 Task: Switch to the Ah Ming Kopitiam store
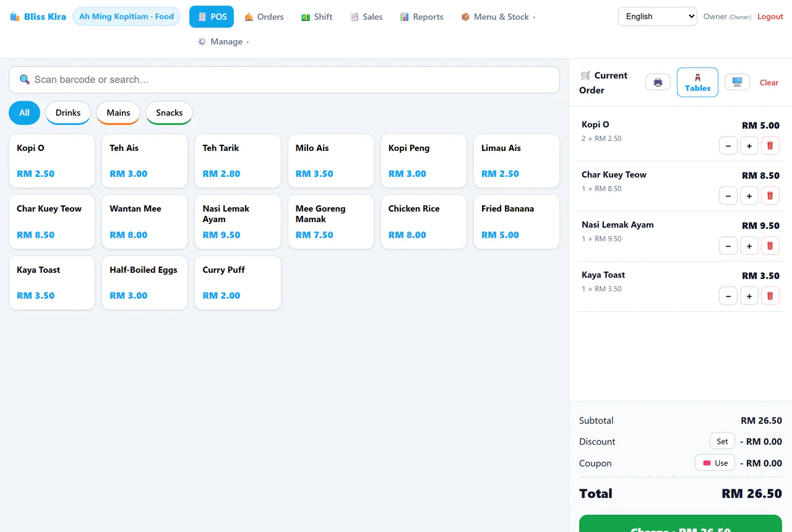(126, 17)
